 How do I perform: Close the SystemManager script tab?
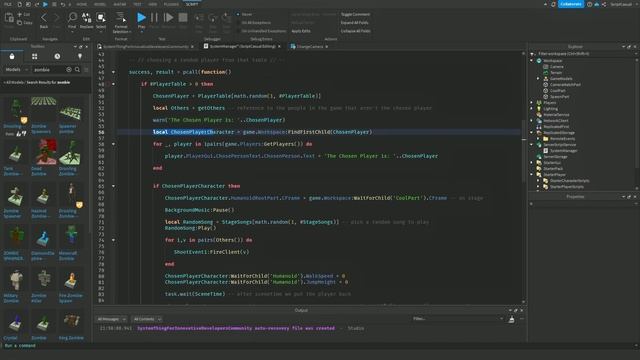tap(279, 47)
